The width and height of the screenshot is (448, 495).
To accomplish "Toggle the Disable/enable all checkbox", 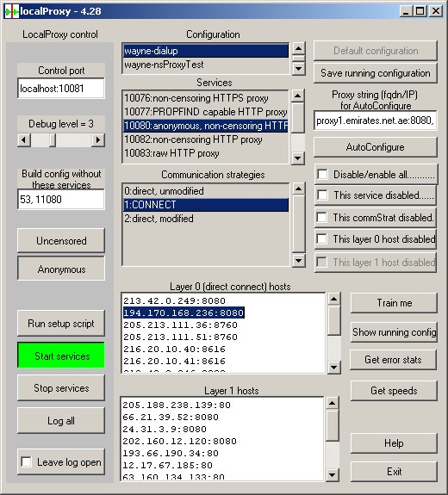I will click(x=322, y=174).
